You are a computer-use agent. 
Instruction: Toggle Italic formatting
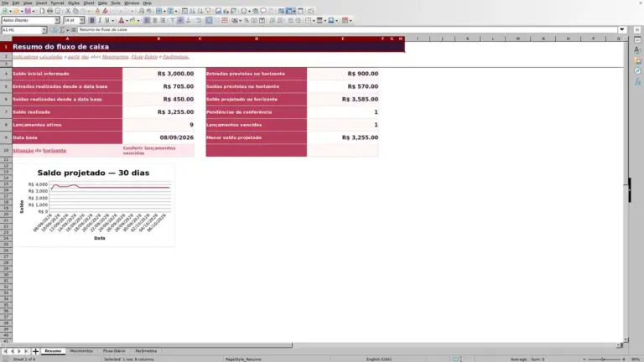pyautogui.click(x=100, y=20)
